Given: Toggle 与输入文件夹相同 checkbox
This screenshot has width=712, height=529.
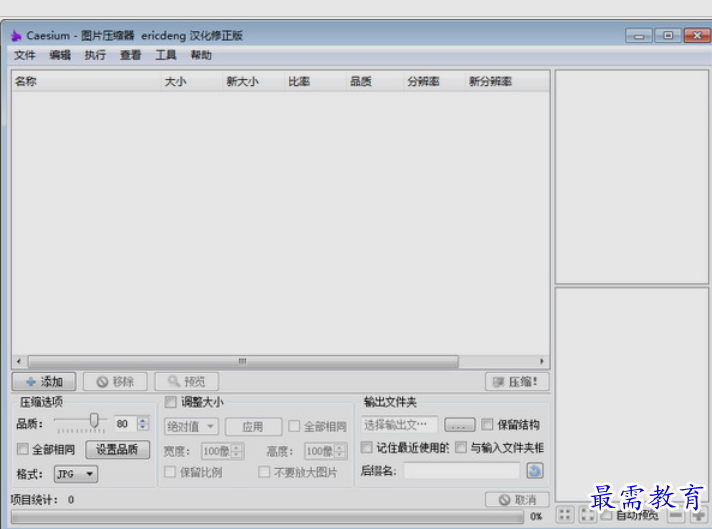Looking at the screenshot, I should point(461,447).
